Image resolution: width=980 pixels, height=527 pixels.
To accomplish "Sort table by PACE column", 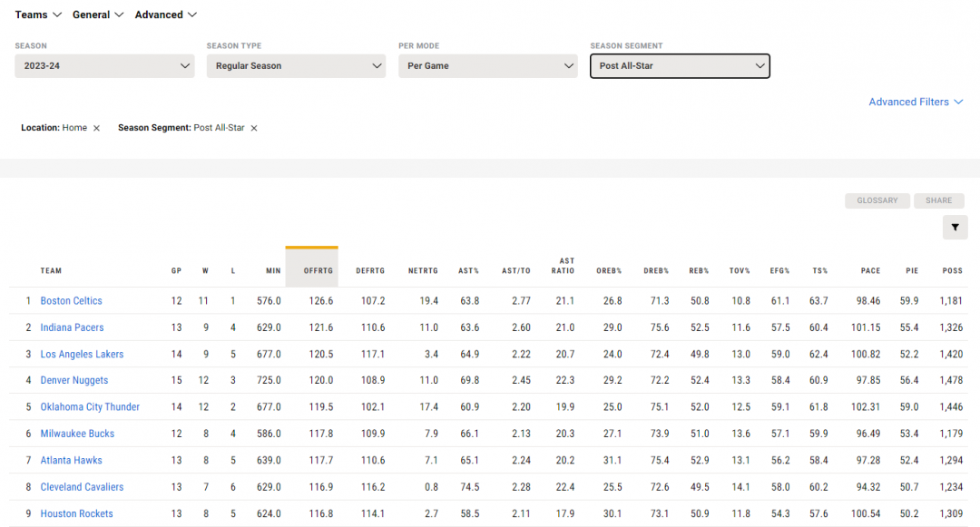I will [870, 271].
